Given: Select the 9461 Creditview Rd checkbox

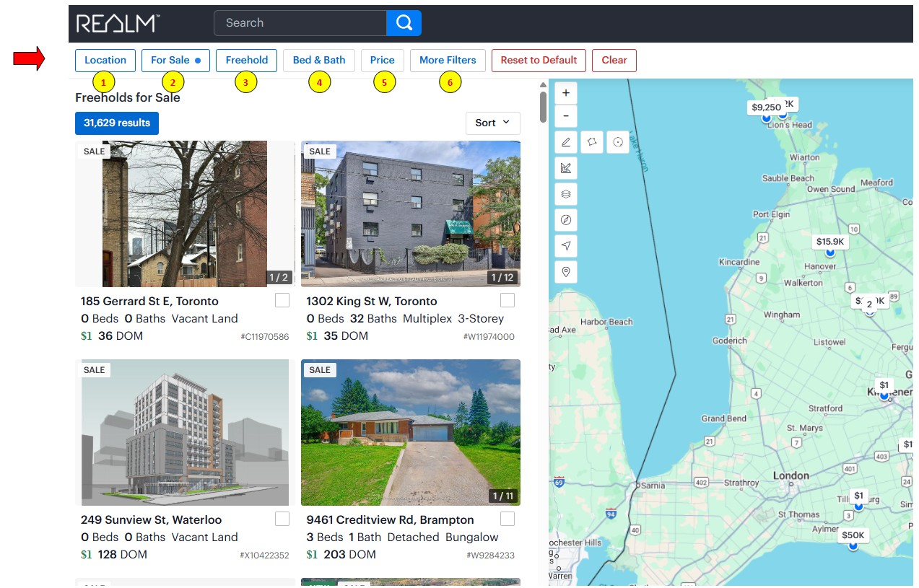Looking at the screenshot, I should (508, 519).
